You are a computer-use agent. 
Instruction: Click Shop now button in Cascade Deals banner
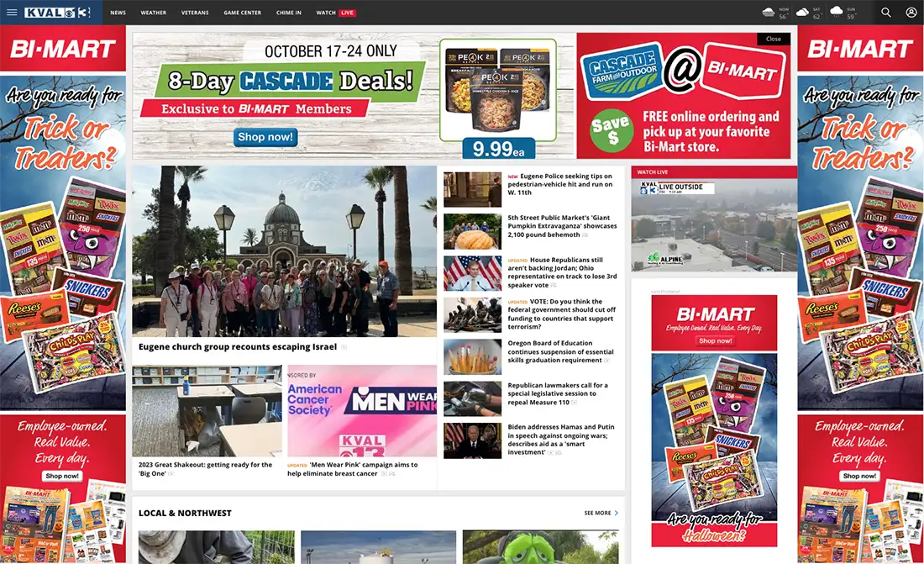pyautogui.click(x=265, y=137)
